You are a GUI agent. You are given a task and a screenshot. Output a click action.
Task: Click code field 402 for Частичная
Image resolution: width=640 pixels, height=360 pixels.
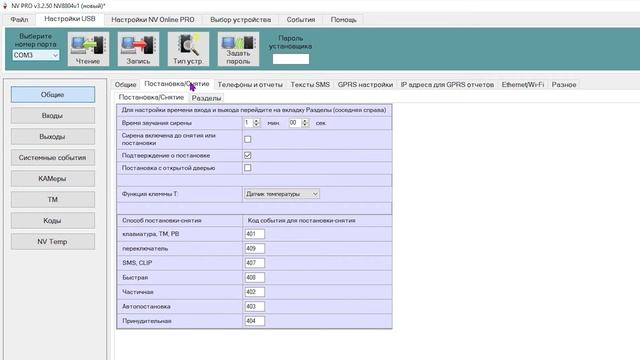[x=255, y=292]
